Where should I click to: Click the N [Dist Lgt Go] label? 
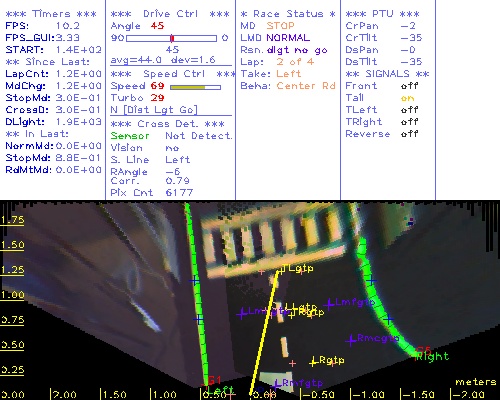[154, 110]
